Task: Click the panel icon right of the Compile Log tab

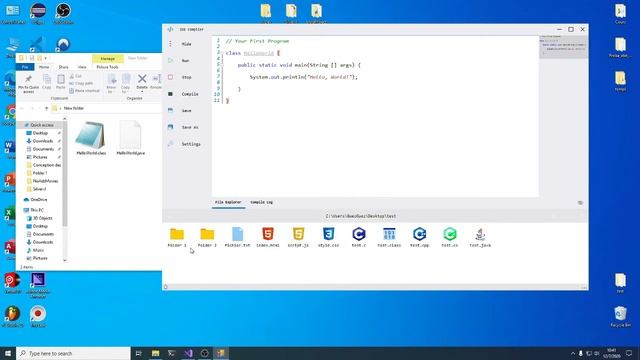Action: pos(580,202)
